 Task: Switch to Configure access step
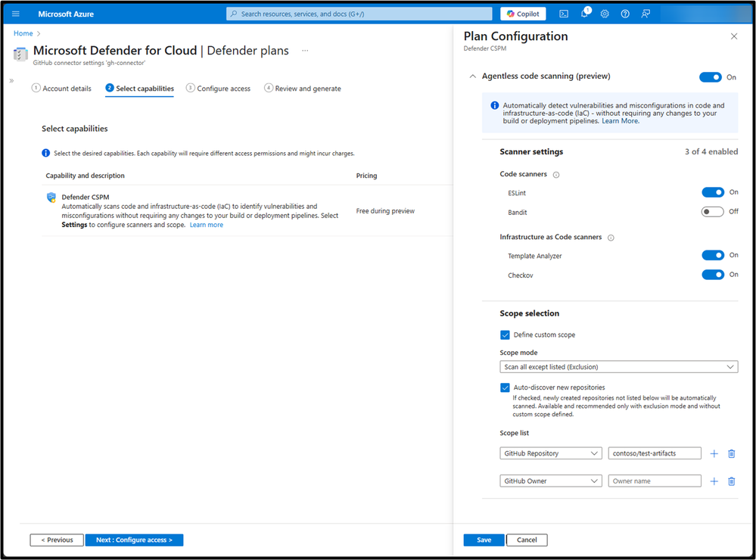coord(219,89)
